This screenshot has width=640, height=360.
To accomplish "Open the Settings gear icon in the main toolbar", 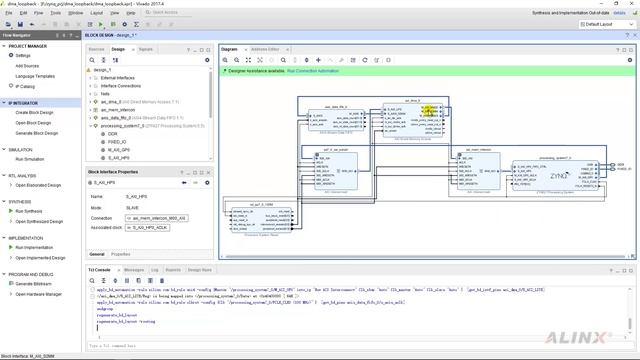I will 124,24.
